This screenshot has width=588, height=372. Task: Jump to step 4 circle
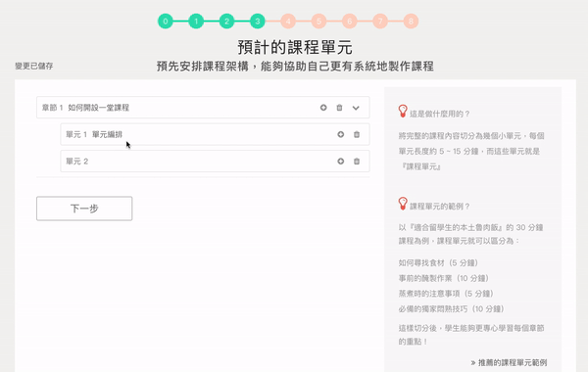tap(288, 21)
